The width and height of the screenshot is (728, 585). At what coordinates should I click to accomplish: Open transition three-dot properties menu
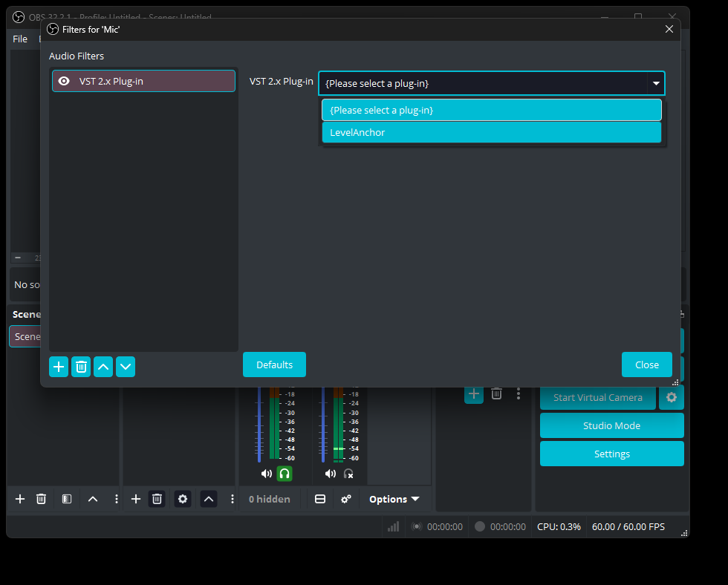519,394
